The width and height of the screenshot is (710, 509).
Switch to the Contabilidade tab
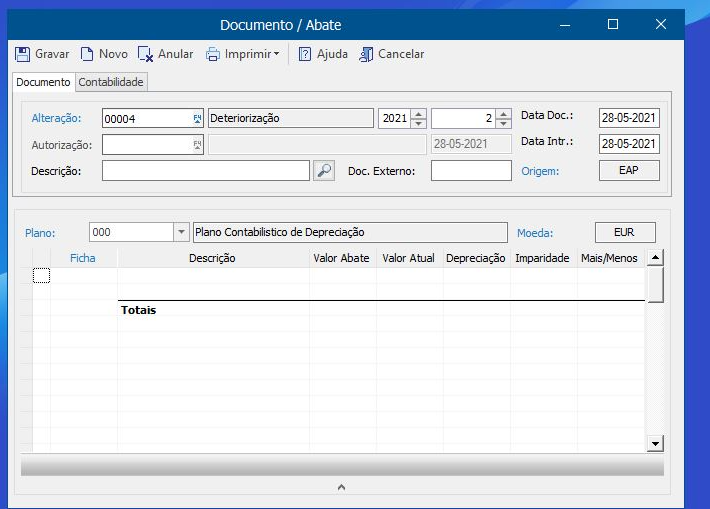click(x=111, y=82)
